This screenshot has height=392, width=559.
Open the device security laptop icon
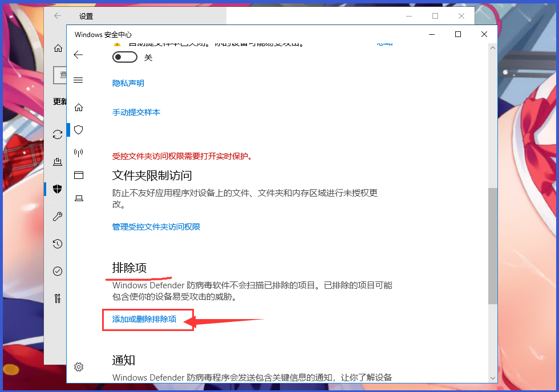pyautogui.click(x=78, y=198)
